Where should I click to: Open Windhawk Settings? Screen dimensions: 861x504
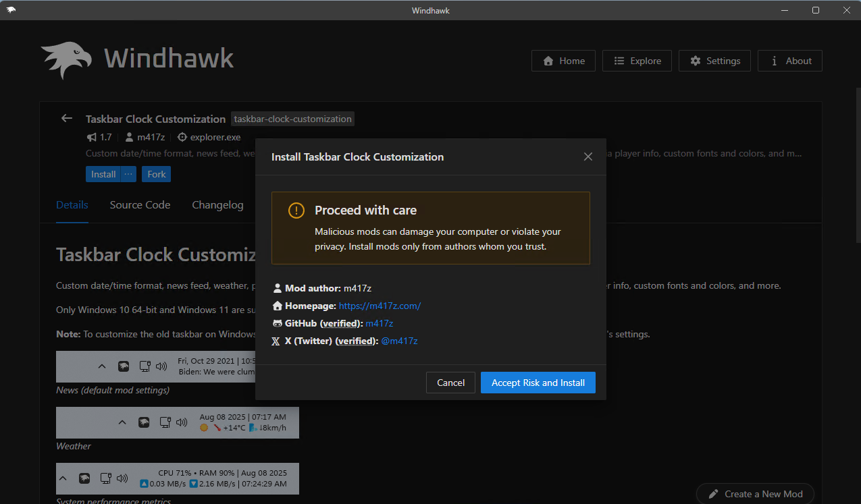714,61
